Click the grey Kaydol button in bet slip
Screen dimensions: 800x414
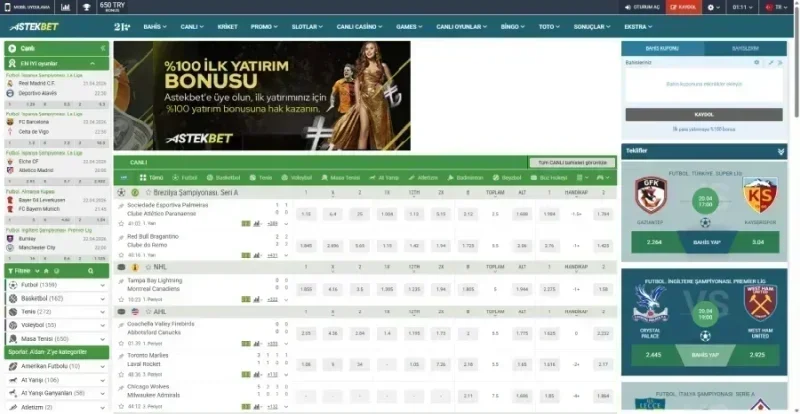pos(704,114)
